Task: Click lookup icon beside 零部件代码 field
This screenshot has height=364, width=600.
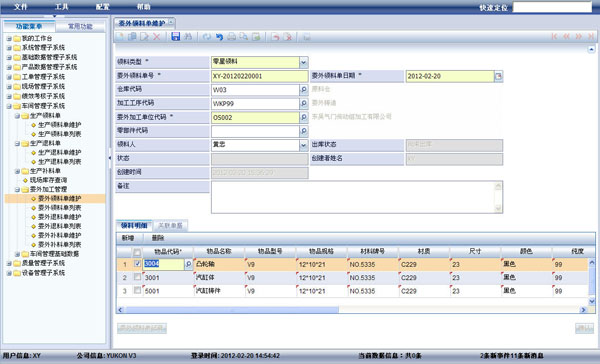Action: click(x=303, y=131)
